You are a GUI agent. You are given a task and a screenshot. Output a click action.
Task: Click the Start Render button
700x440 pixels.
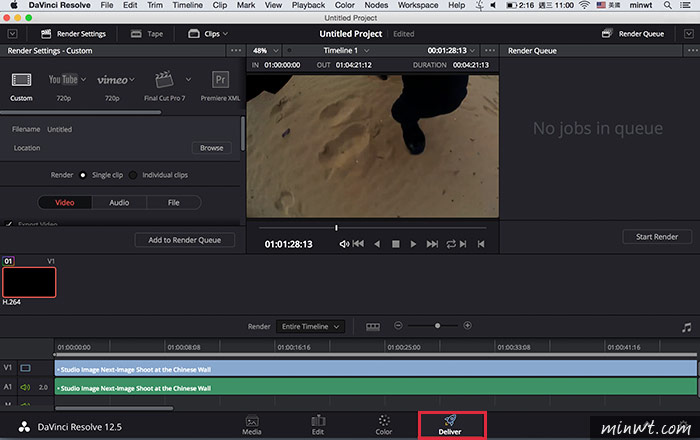[657, 237]
